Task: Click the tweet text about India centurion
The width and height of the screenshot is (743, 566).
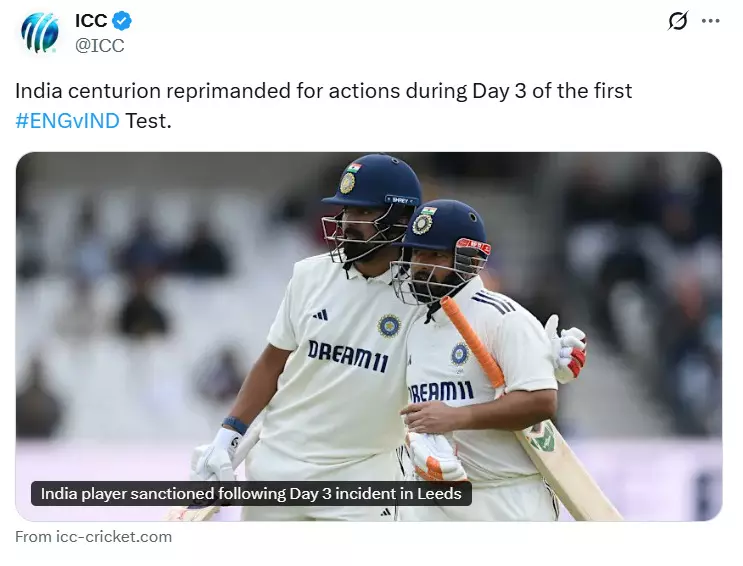Action: pos(323,91)
